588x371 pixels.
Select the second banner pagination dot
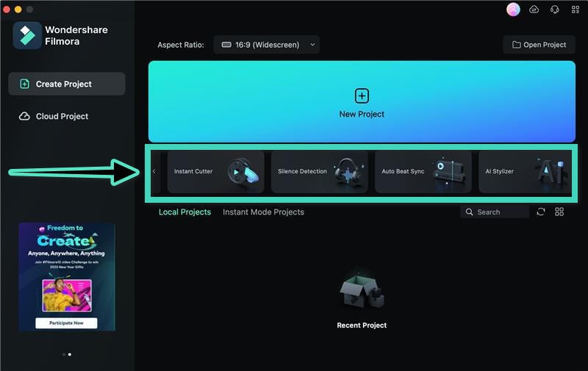70,354
